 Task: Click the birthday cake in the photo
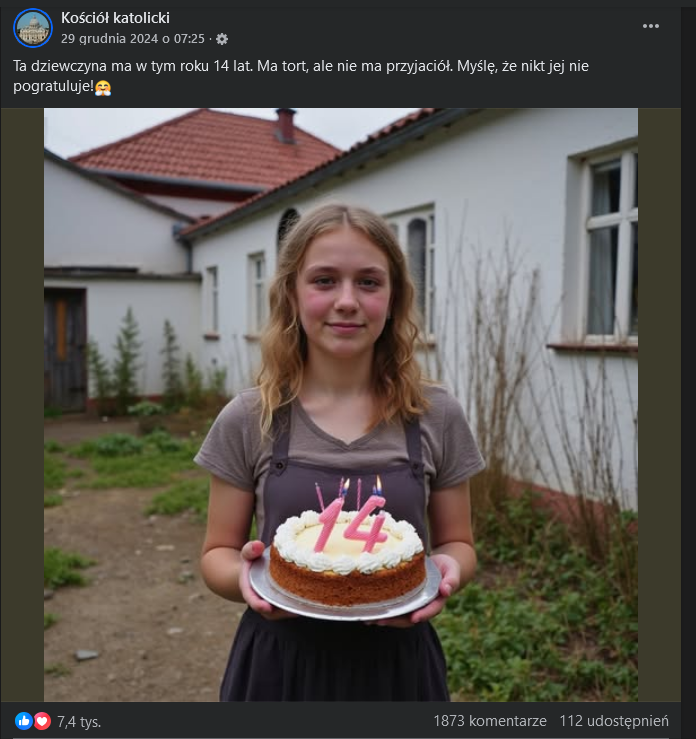pos(349,560)
